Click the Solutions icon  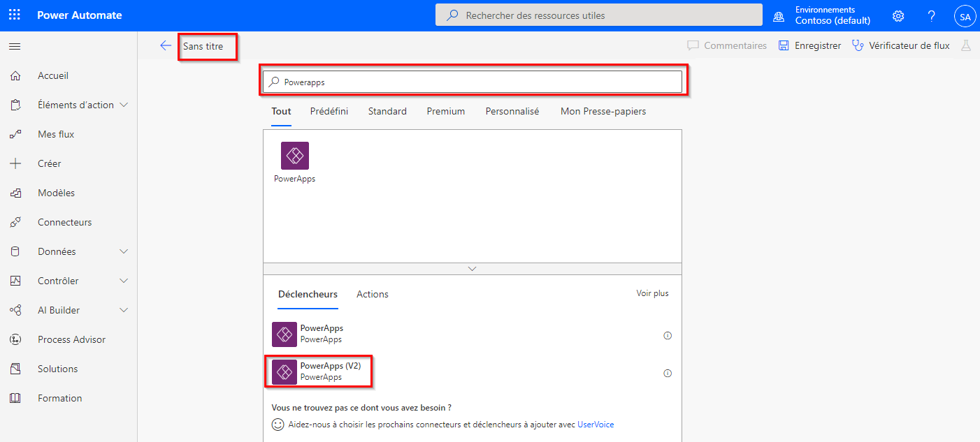pyautogui.click(x=15, y=369)
